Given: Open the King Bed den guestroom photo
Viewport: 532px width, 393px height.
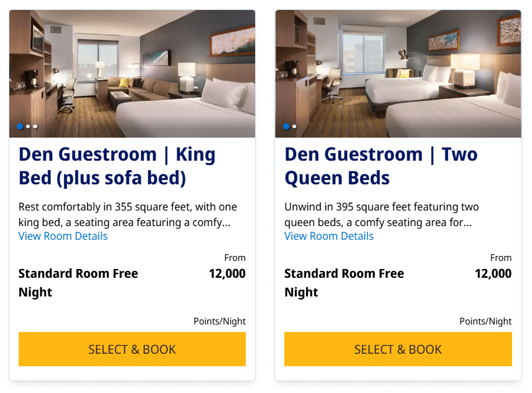Looking at the screenshot, I should [x=133, y=73].
